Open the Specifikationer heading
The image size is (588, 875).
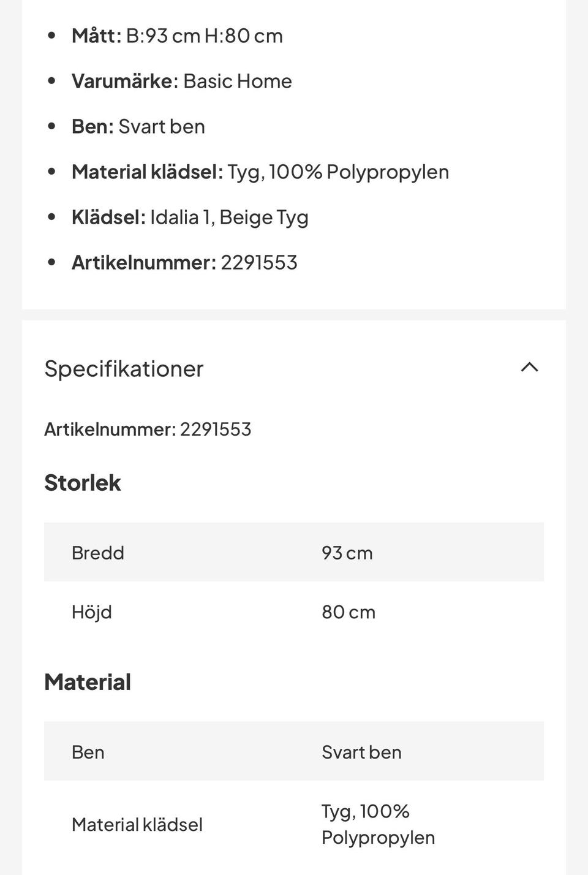point(124,368)
